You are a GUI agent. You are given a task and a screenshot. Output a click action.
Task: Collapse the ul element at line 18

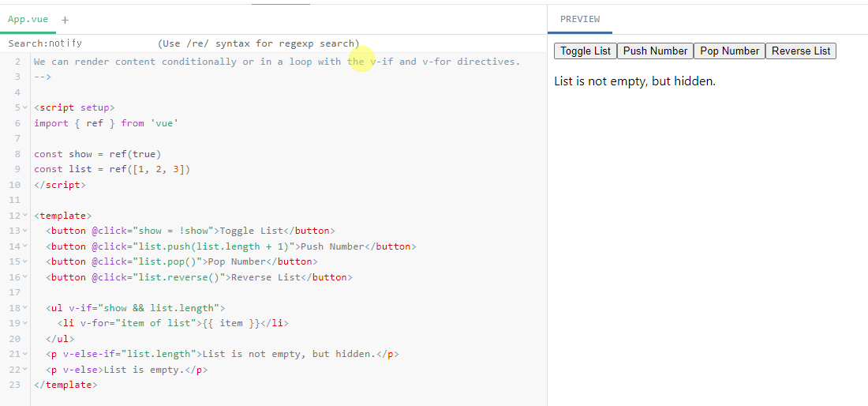point(25,308)
